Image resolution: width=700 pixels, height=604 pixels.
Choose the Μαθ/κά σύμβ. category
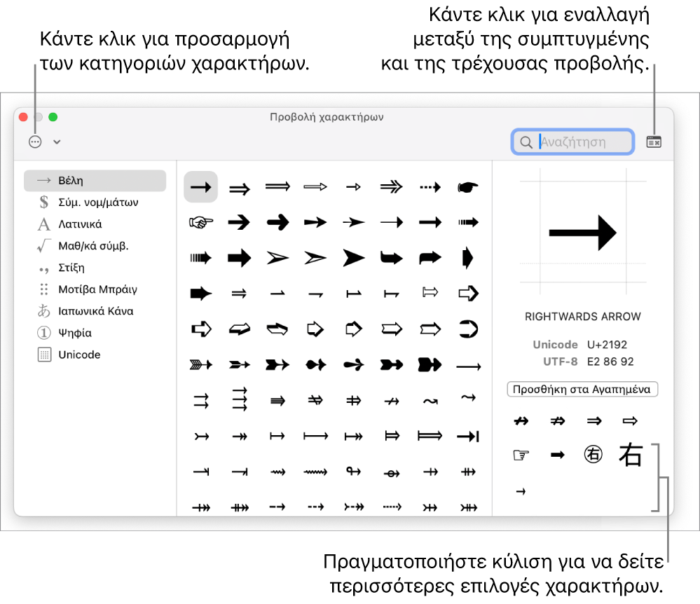click(95, 246)
